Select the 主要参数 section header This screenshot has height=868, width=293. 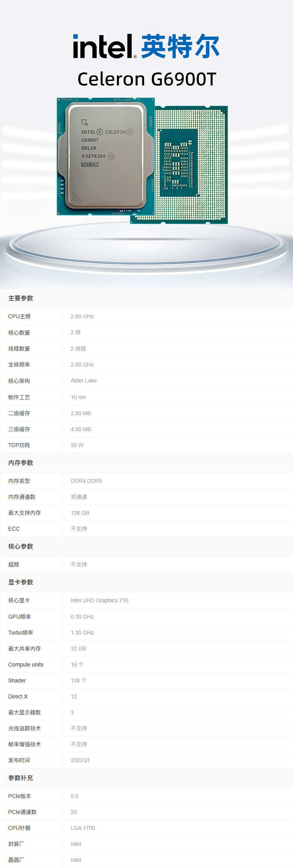coord(21,298)
